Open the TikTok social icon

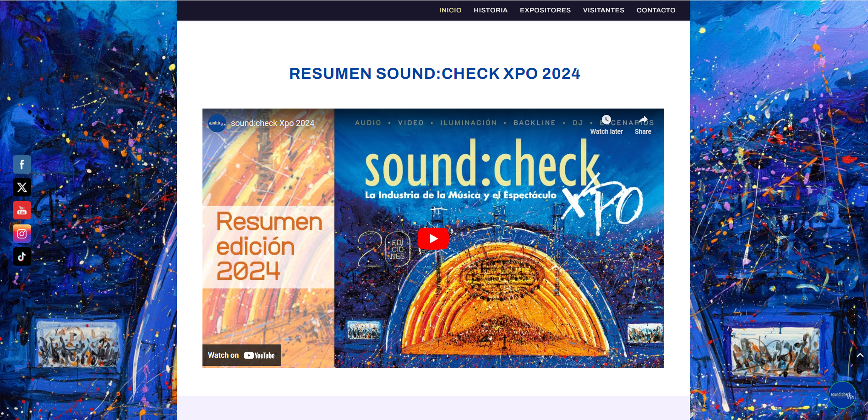22,256
